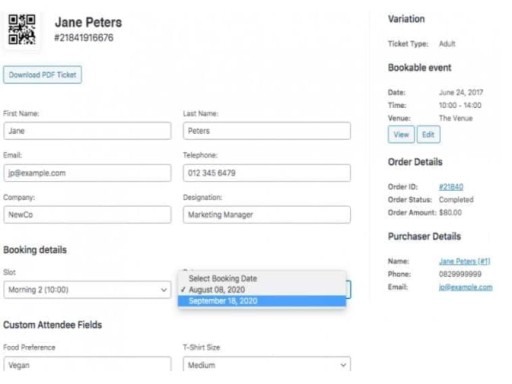
Task: Open the T-Shirt Size dropdown
Action: pos(267,364)
